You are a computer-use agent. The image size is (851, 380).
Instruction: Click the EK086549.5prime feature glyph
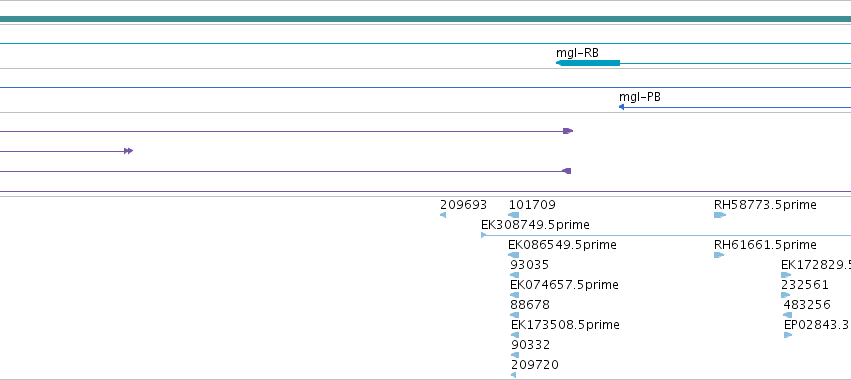[513, 255]
